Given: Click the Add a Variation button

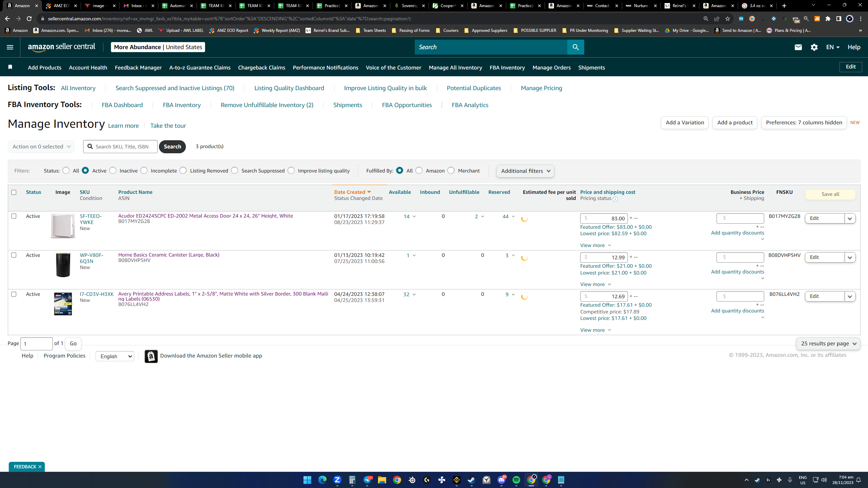Looking at the screenshot, I should [685, 123].
